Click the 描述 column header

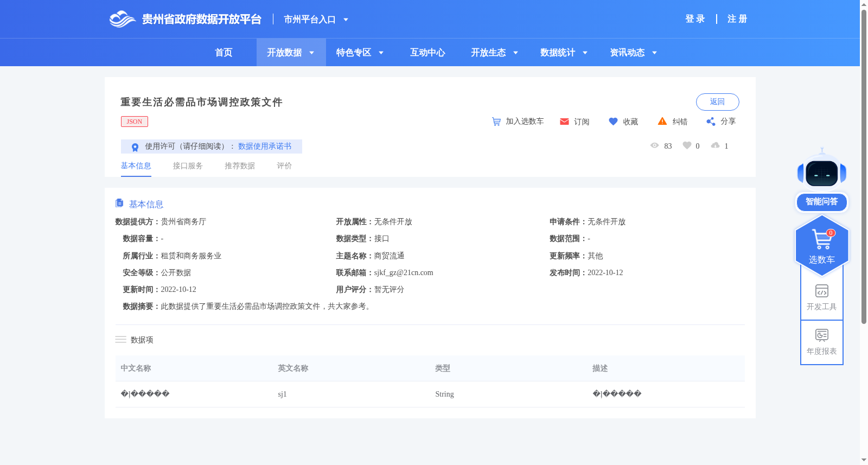click(600, 368)
